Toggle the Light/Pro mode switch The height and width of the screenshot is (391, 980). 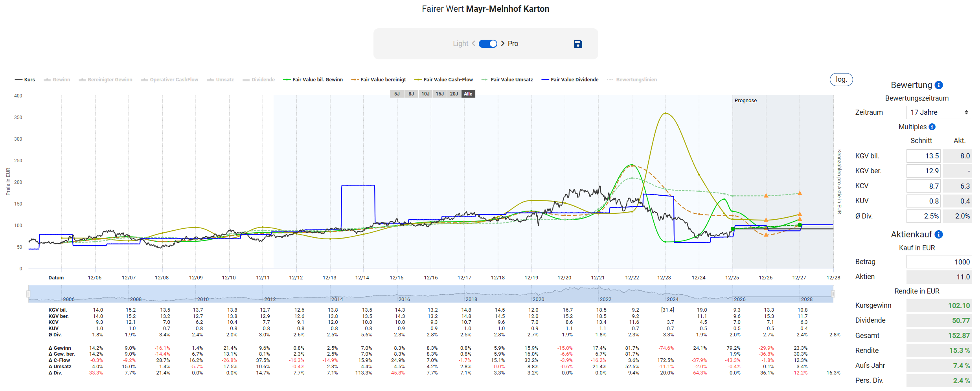coord(488,44)
